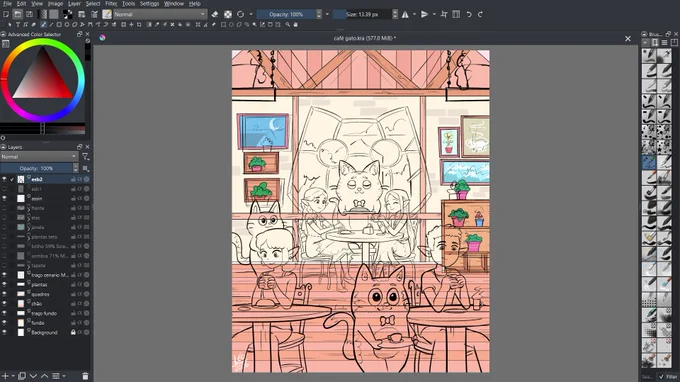Select the text tool
Image resolution: width=680 pixels, height=382 pixels.
(18, 25)
